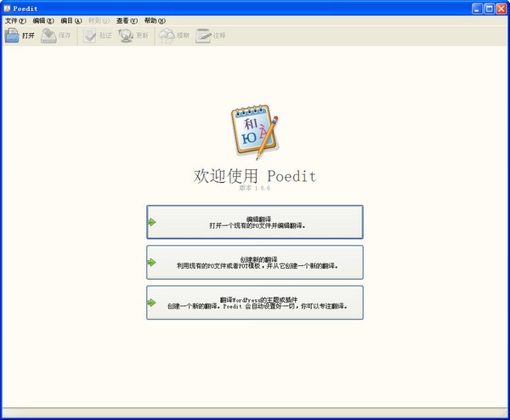Click the 创建新的翻译 create new translation button

(x=255, y=262)
